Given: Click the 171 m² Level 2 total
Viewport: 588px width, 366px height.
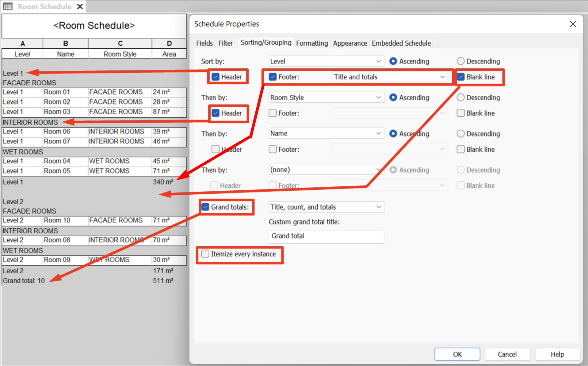Looking at the screenshot, I should pos(163,271).
